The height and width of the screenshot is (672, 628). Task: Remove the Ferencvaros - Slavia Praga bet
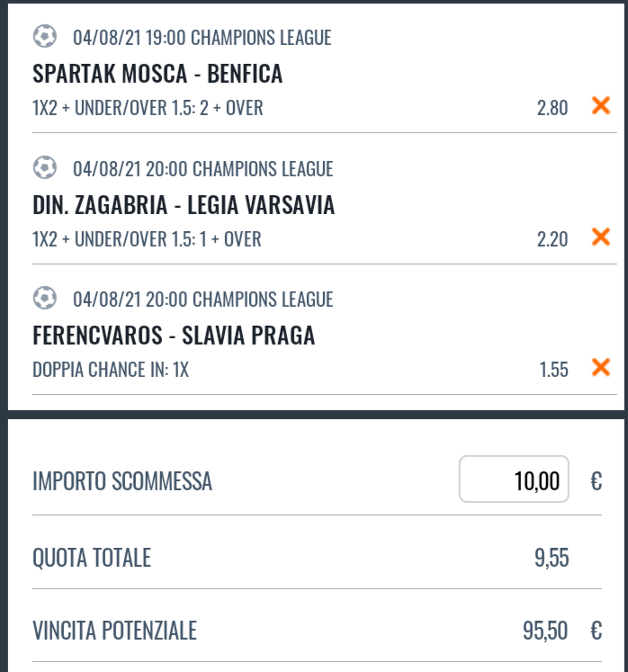coord(601,367)
